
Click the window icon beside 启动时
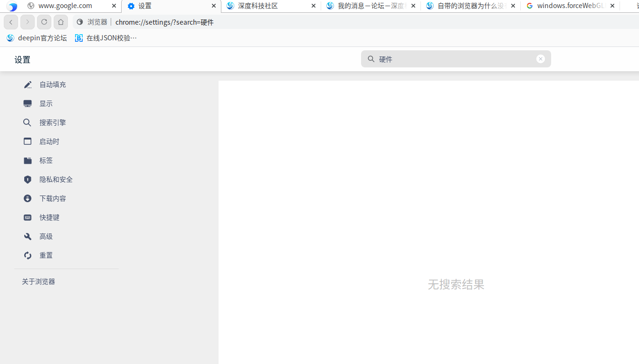pos(28,141)
